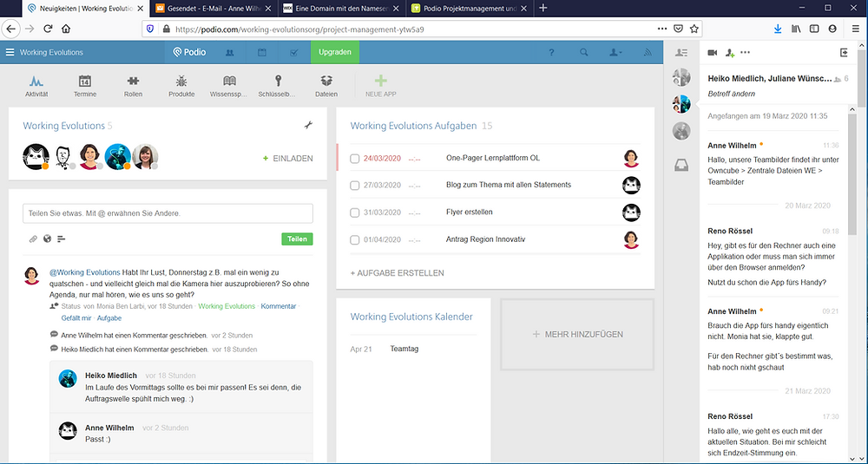Open the Working Evolutions workspace hamburger menu
Image resolution: width=868 pixels, height=464 pixels.
coord(10,53)
